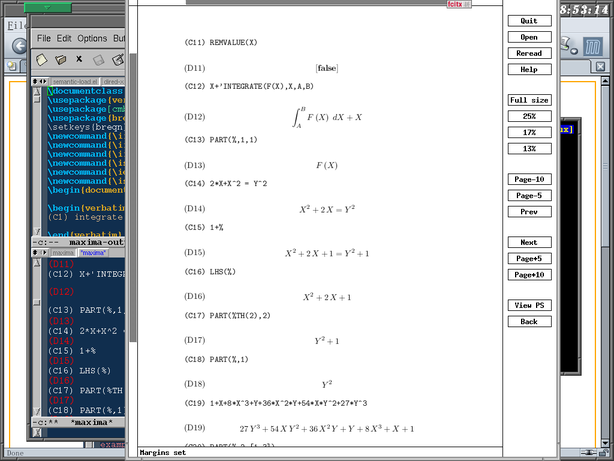Open the File menu in Emacs

click(x=44, y=38)
